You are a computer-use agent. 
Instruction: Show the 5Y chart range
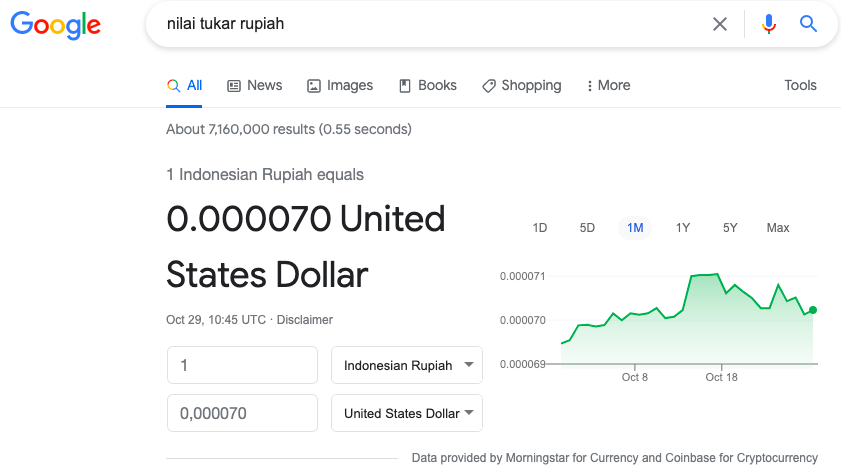730,228
